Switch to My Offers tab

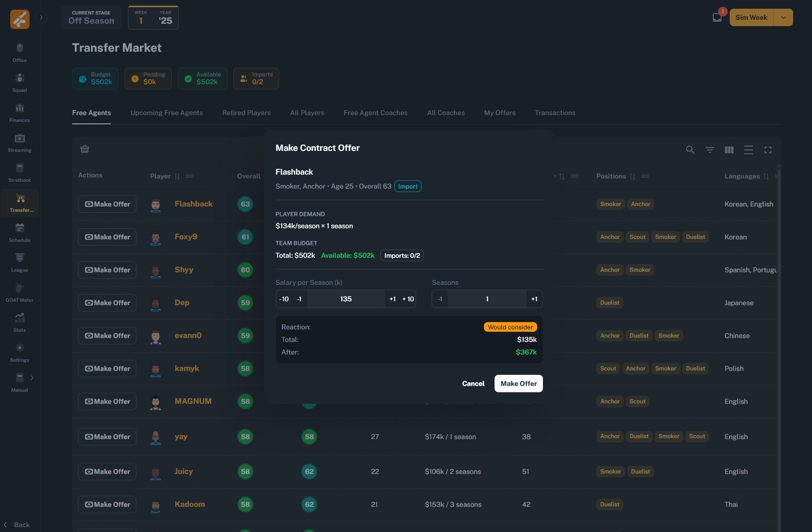[x=499, y=113]
